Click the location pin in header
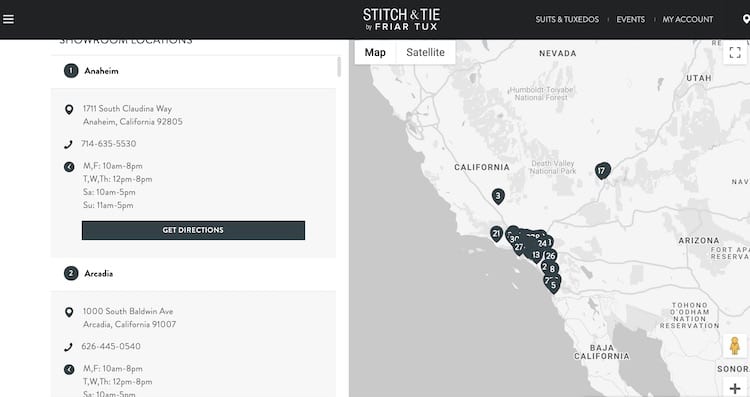The width and height of the screenshot is (750, 397). pyautogui.click(x=746, y=19)
